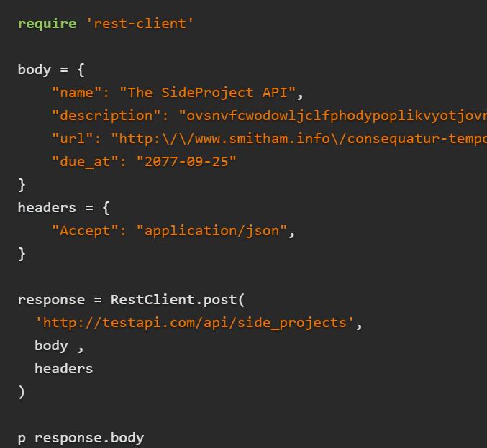Click the headers argument inside the post call

pos(64,369)
